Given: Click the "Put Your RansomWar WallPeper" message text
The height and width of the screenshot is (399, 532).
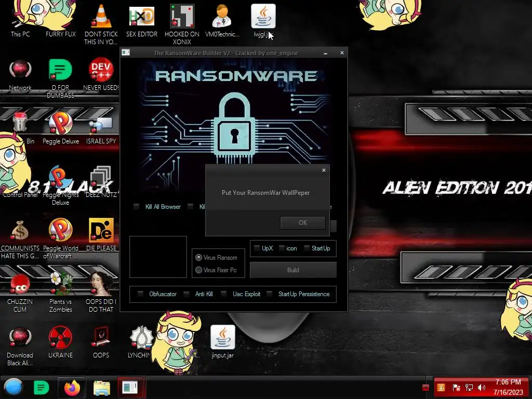Looking at the screenshot, I should tap(265, 193).
